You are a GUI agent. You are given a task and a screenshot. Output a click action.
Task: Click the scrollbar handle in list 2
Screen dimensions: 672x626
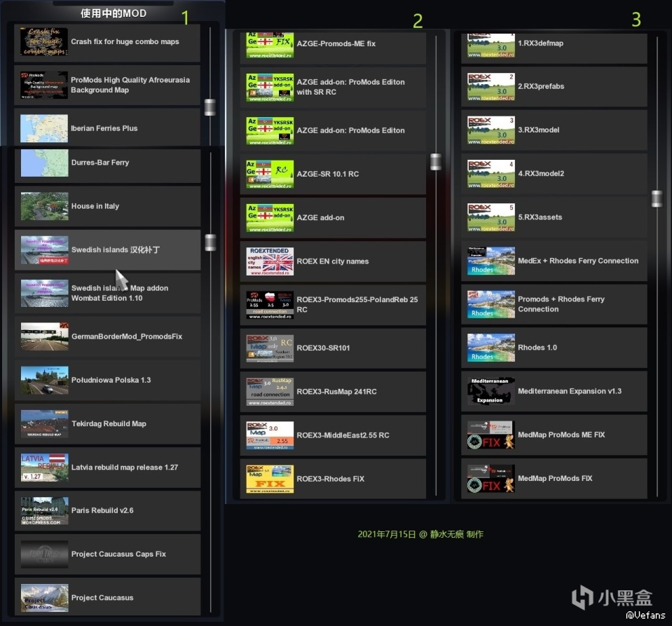(436, 162)
